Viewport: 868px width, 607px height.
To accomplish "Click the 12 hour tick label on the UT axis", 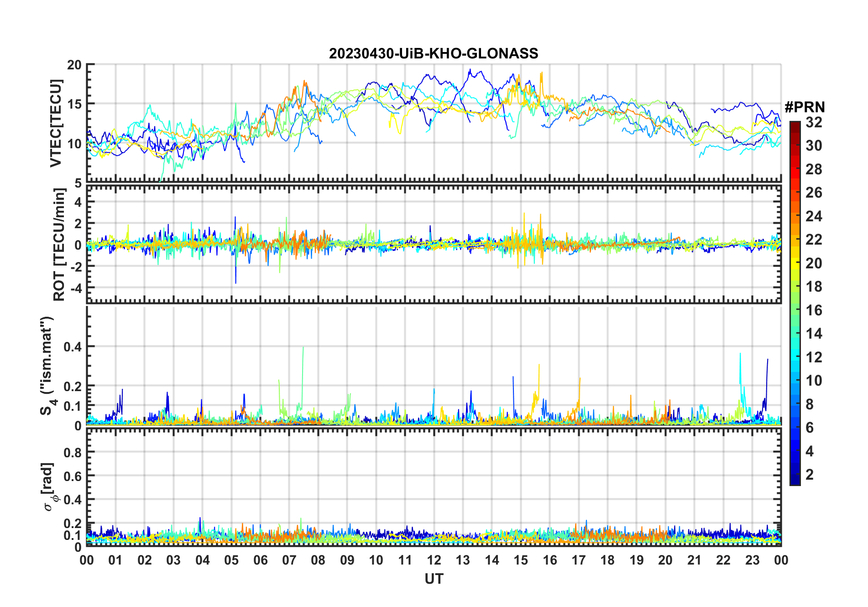I will tap(434, 560).
